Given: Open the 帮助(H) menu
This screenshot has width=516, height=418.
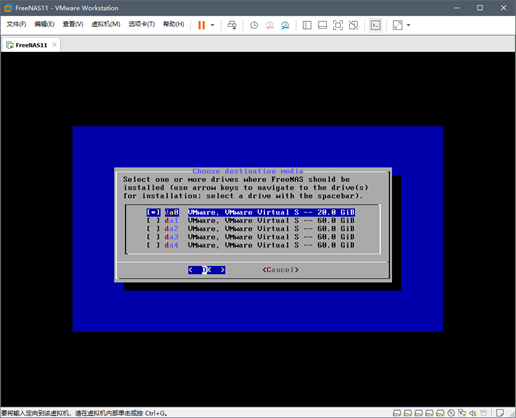Looking at the screenshot, I should (x=173, y=24).
